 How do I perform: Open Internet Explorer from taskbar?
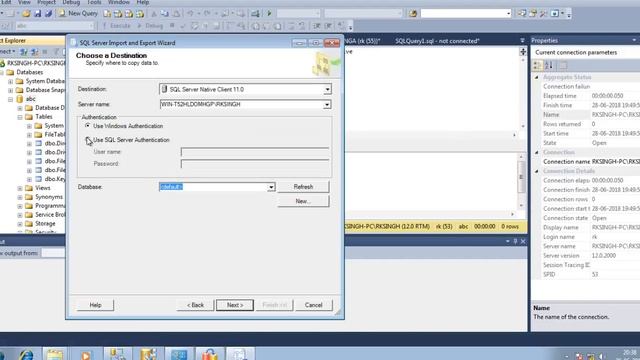26,353
